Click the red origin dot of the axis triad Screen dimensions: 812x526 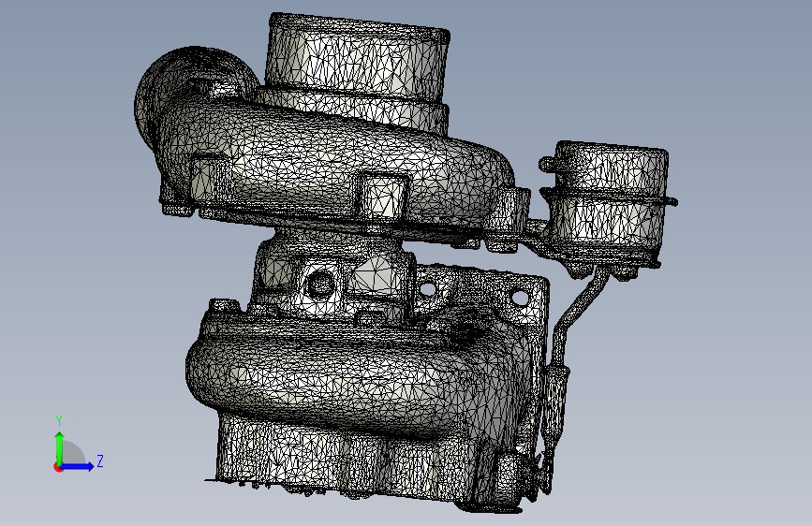point(58,467)
